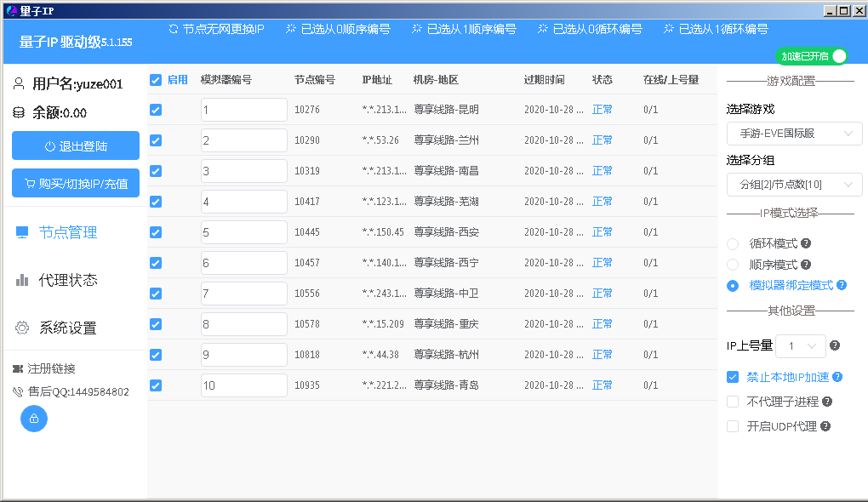This screenshot has width=868, height=502.
Task: Click 购买/切换IP/充值
Action: pos(75,182)
